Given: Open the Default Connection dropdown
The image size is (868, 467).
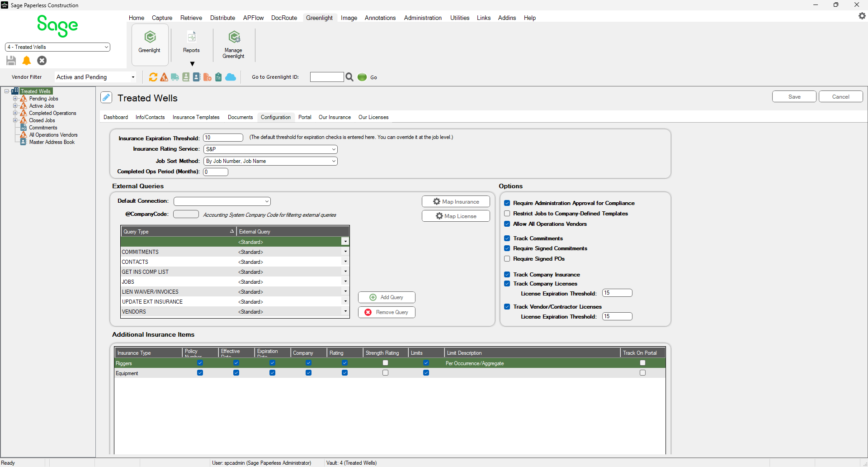Looking at the screenshot, I should 222,201.
